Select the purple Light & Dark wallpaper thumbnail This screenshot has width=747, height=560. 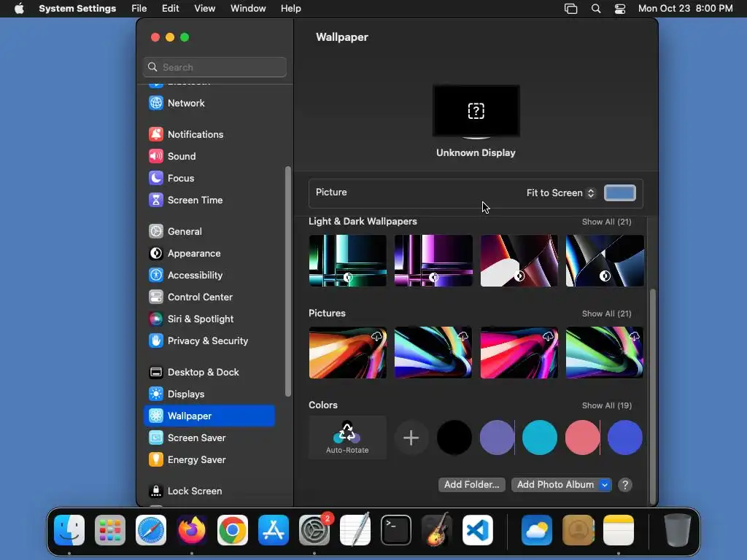tap(433, 260)
